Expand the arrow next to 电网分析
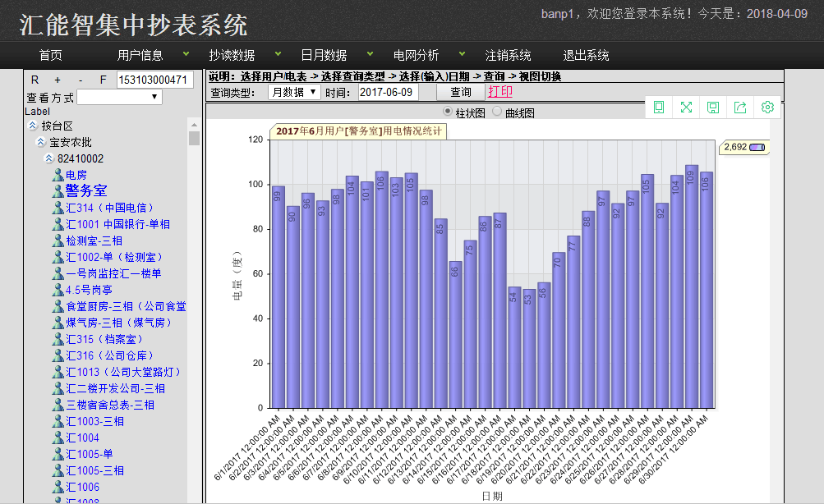Screen dimensions: 824x504 click(x=462, y=53)
